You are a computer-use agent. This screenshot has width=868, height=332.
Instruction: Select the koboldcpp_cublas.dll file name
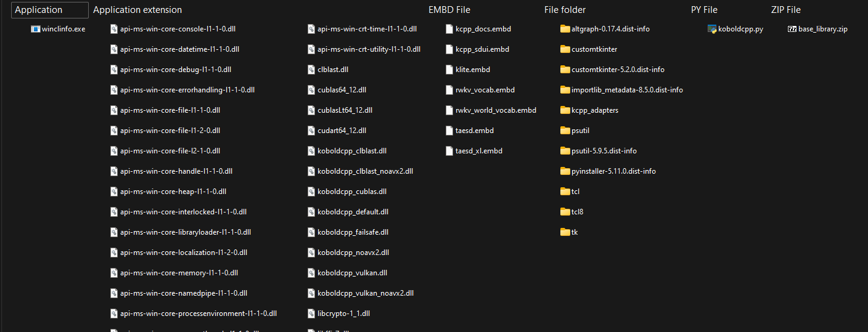click(352, 192)
